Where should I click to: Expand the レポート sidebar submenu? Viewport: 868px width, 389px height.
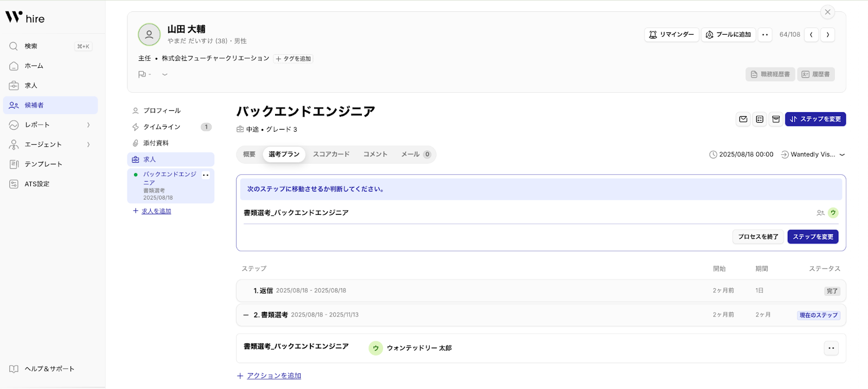[x=88, y=125]
